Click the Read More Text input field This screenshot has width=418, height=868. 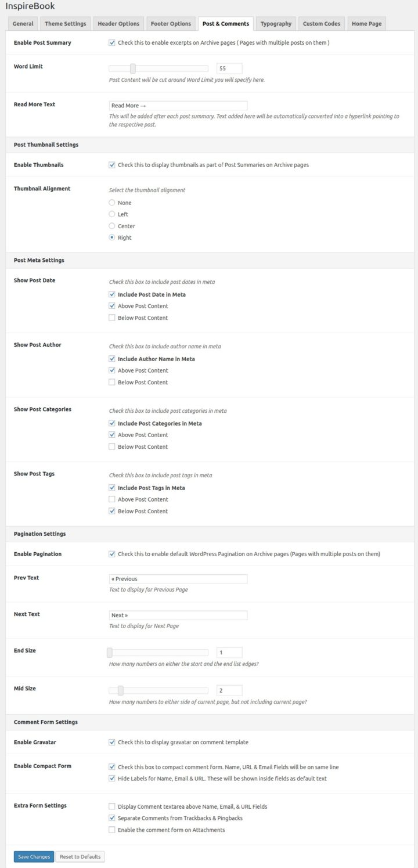pyautogui.click(x=178, y=106)
